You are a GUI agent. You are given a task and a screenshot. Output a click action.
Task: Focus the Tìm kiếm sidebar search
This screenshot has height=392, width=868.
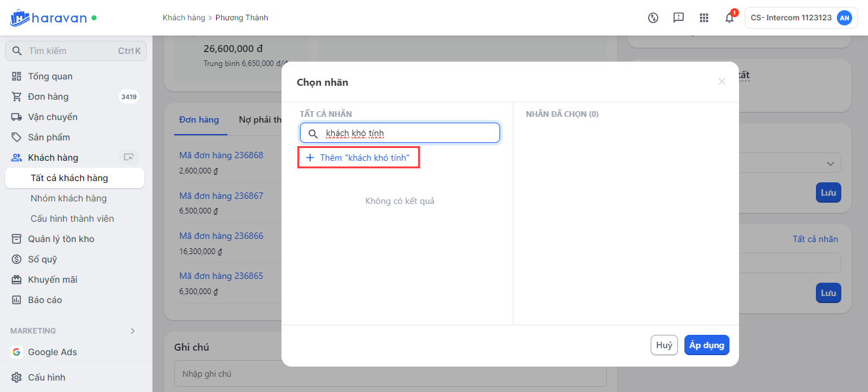click(76, 51)
